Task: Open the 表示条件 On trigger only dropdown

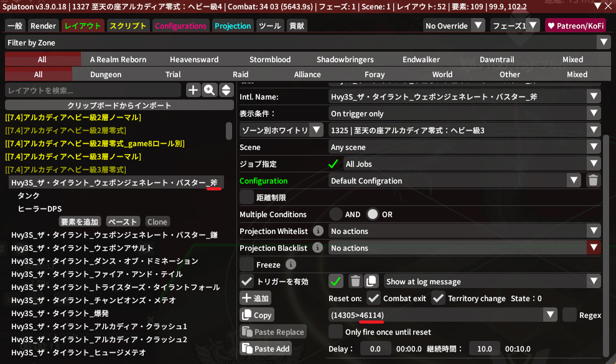Action: (464, 114)
